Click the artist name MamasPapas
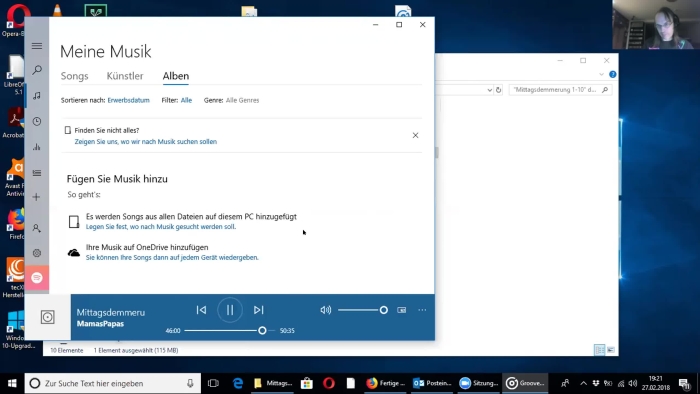The height and width of the screenshot is (394, 700). coord(100,323)
